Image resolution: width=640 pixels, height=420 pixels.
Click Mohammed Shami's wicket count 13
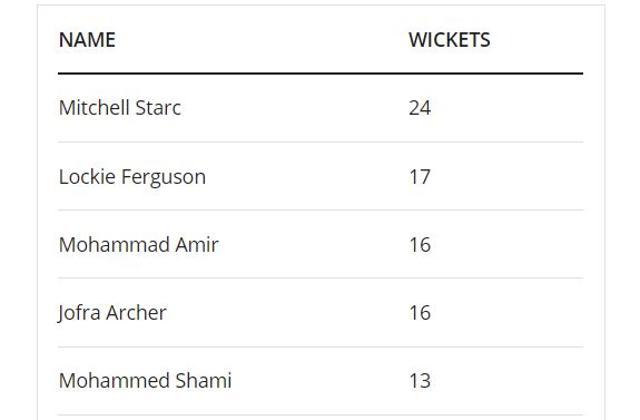click(420, 381)
